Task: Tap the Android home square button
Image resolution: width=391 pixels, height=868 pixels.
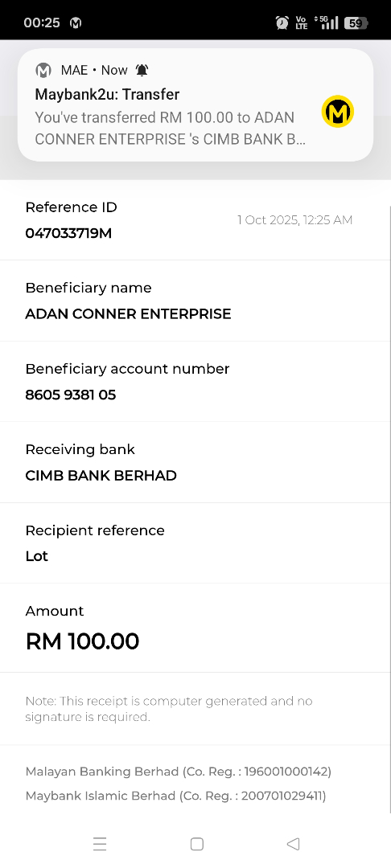Action: point(196,844)
